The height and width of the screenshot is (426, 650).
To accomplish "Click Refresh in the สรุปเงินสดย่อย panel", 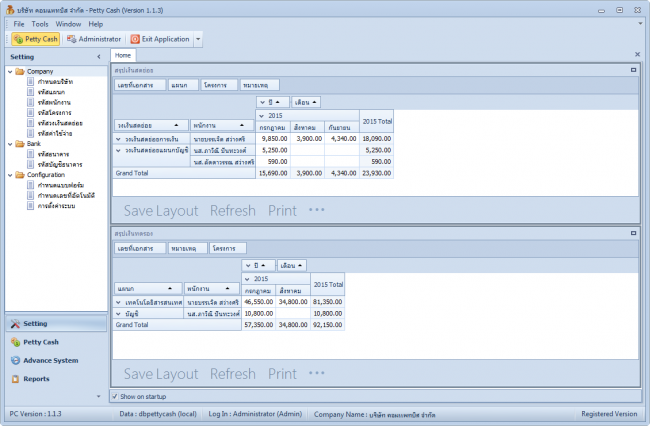I will [233, 211].
